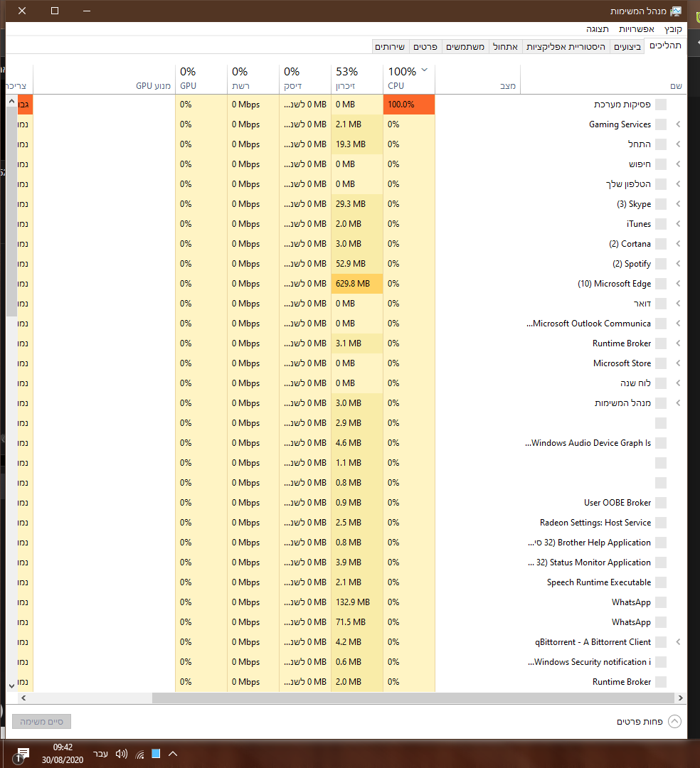Click the volume speaker icon in the tray
Screen dimensions: 700x768
[121, 754]
